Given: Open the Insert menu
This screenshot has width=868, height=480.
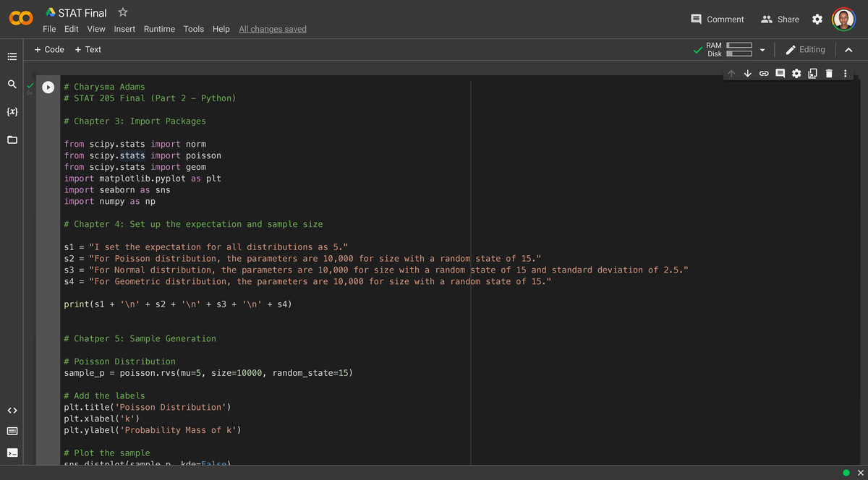Looking at the screenshot, I should click(x=124, y=29).
